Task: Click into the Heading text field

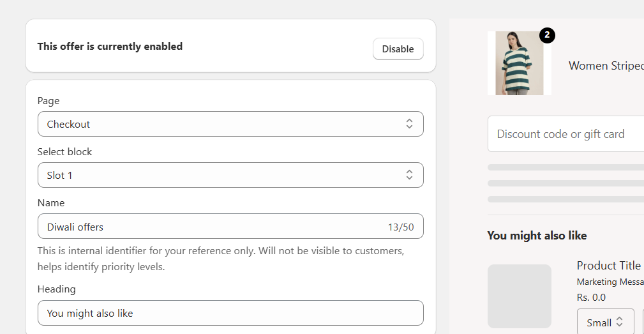Action: point(230,313)
